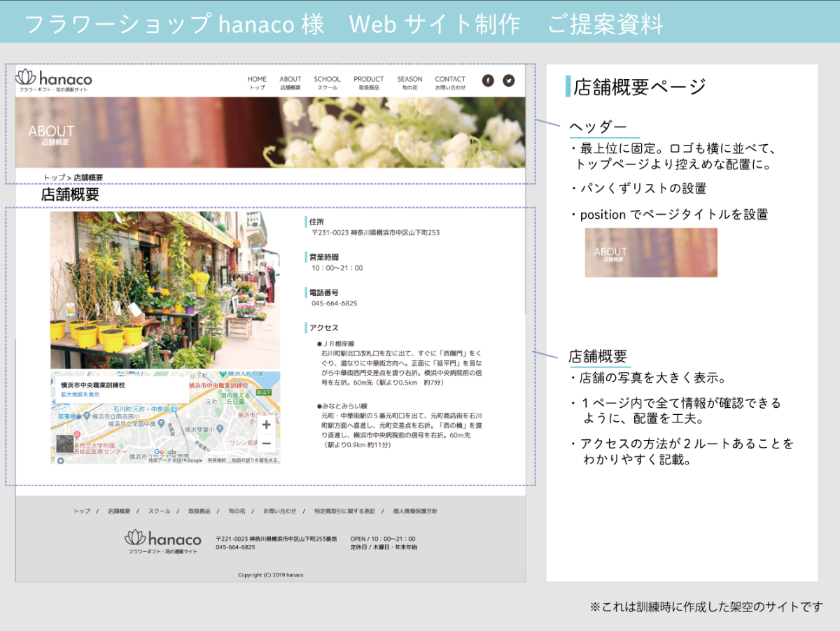This screenshot has height=631, width=840.
Task: Open footer link 個人情報保護方針
Action: click(415, 511)
